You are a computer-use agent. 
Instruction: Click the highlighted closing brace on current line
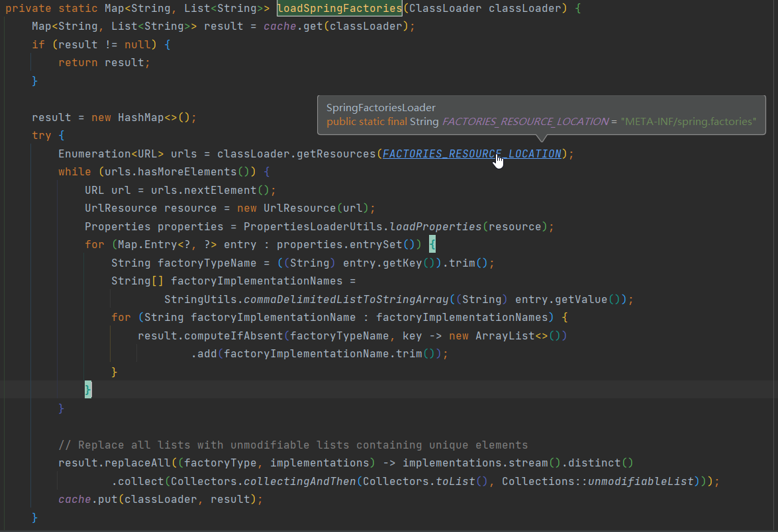88,390
